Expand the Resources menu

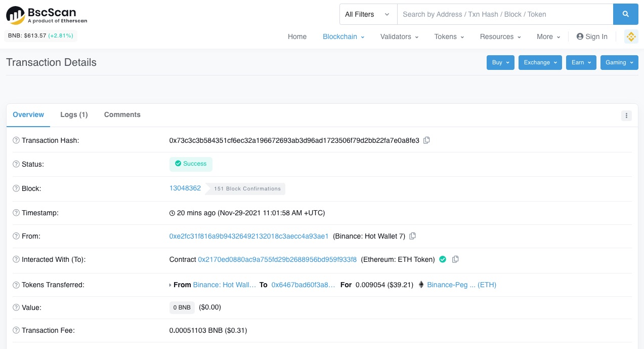coord(500,36)
